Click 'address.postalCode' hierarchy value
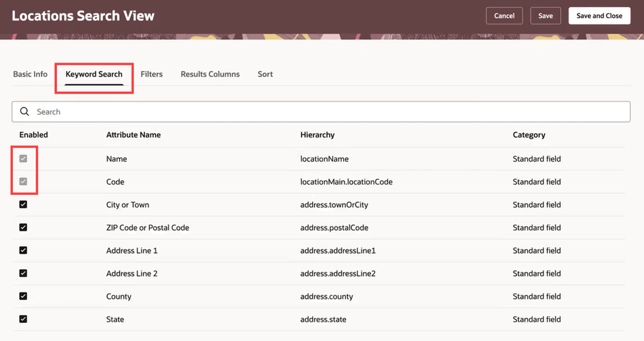 (x=334, y=228)
